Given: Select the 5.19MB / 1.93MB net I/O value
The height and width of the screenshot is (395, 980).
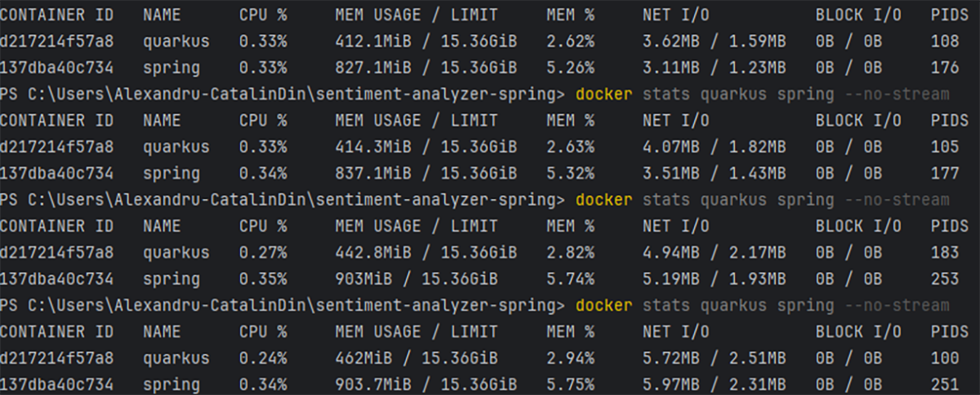Looking at the screenshot, I should tap(714, 278).
